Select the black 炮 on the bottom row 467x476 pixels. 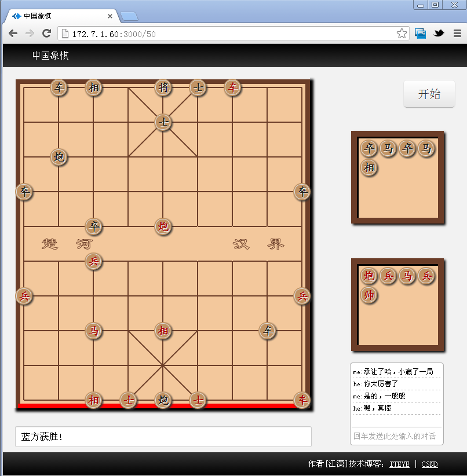[163, 400]
